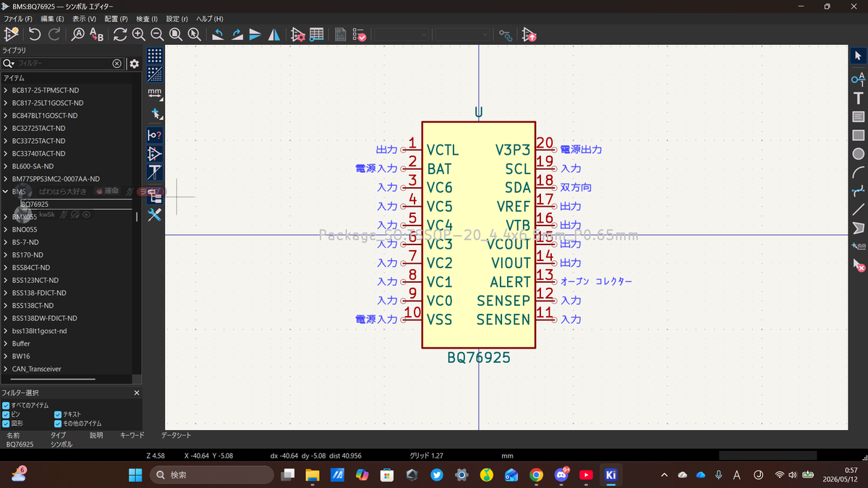Image resolution: width=868 pixels, height=488 pixels.
Task: Open the 配置 (P) menu
Action: 116,18
